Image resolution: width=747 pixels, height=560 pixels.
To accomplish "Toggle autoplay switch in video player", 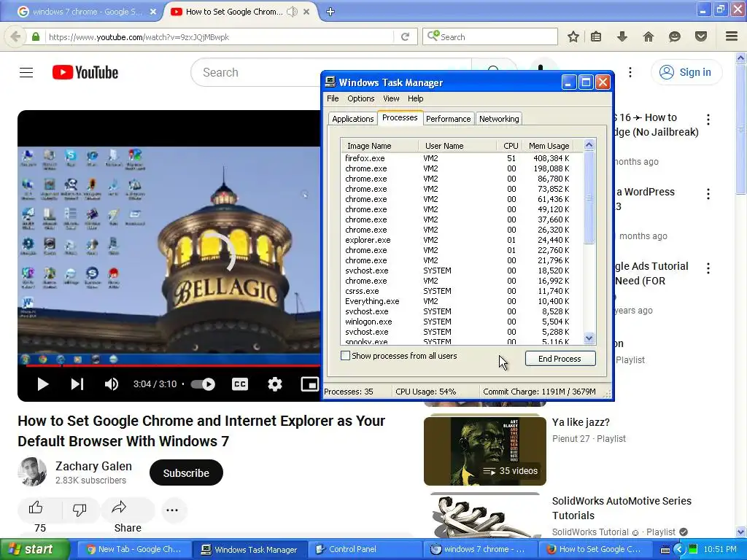I will click(203, 384).
